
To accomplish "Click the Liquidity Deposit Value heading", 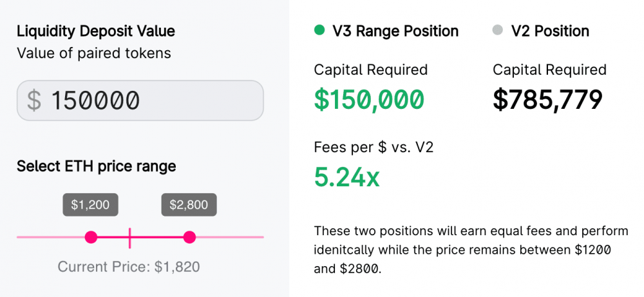I will coord(95,31).
